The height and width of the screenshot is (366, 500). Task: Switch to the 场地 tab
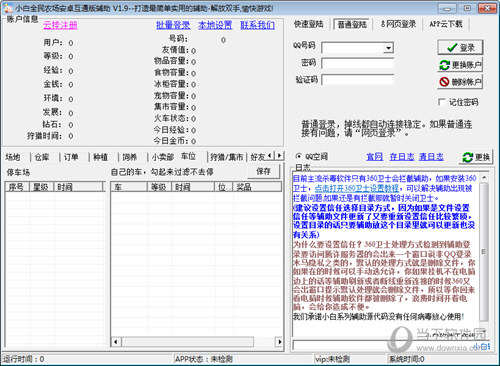[13, 157]
